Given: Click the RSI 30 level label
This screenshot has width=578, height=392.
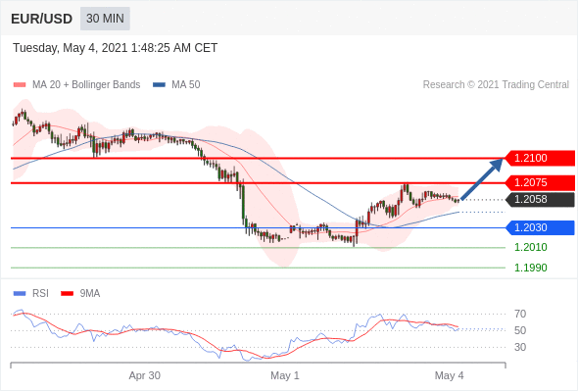Looking at the screenshot, I should pyautogui.click(x=520, y=347).
